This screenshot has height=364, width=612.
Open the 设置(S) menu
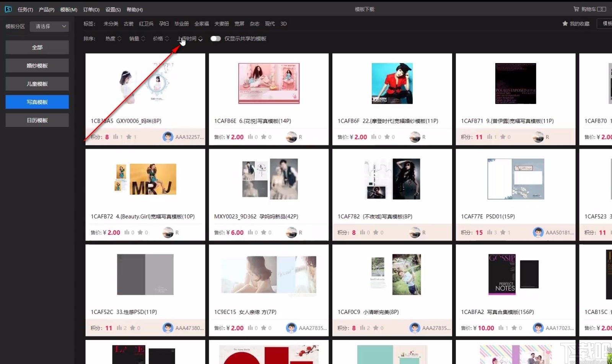tap(113, 10)
